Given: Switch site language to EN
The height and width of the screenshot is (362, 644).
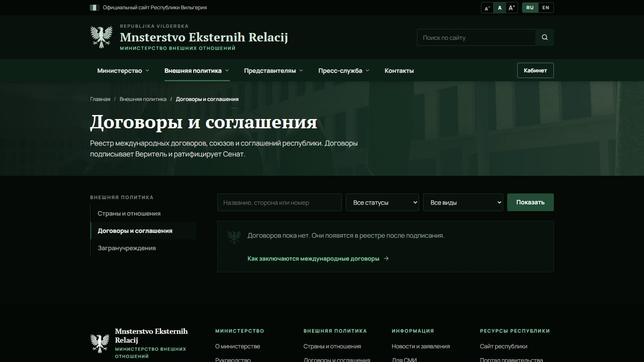Looking at the screenshot, I should (545, 8).
